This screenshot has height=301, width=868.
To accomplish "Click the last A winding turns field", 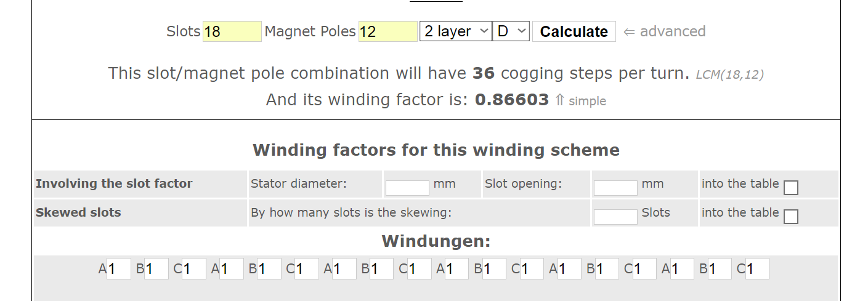I will pos(682,269).
